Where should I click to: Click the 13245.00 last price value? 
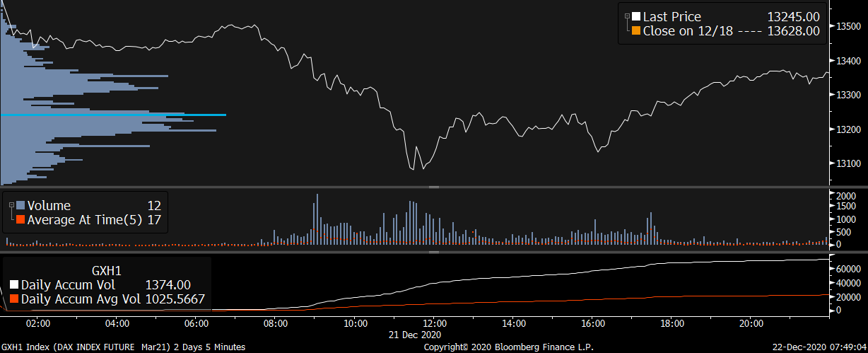coord(794,17)
